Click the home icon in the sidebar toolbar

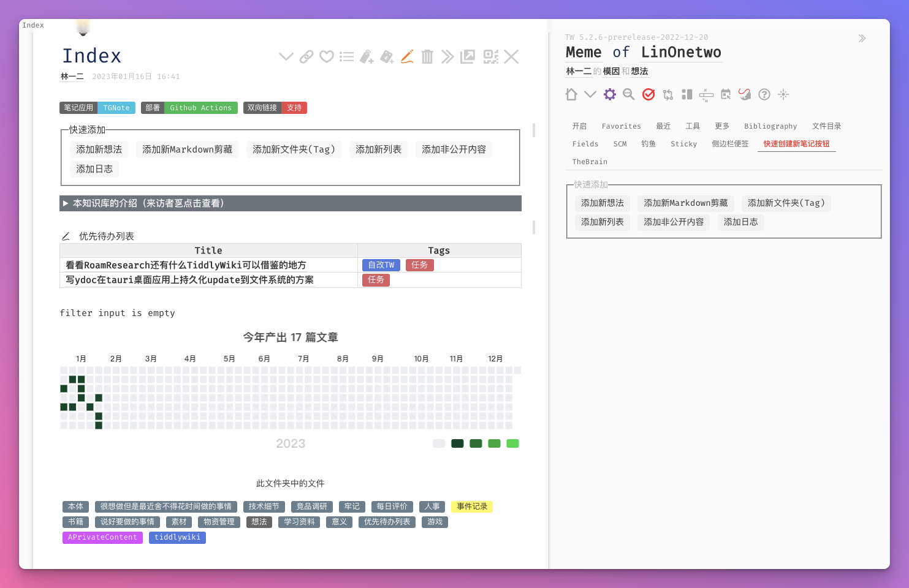571,94
